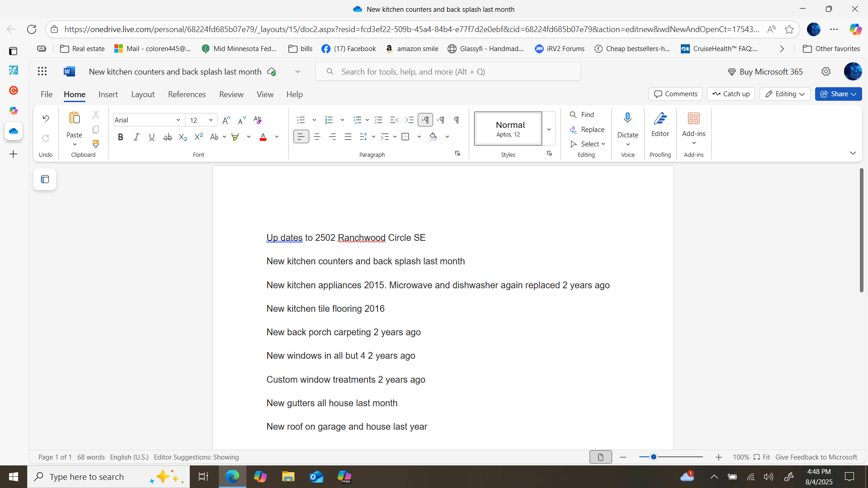Collapse the ribbon with the chevron
Image resolution: width=868 pixels, height=488 pixels.
pos(853,153)
